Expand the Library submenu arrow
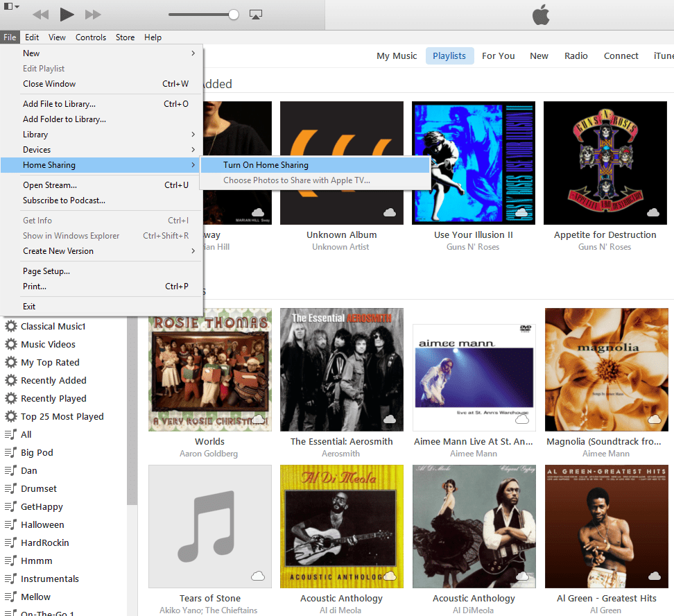The width and height of the screenshot is (674, 616). pyautogui.click(x=193, y=135)
